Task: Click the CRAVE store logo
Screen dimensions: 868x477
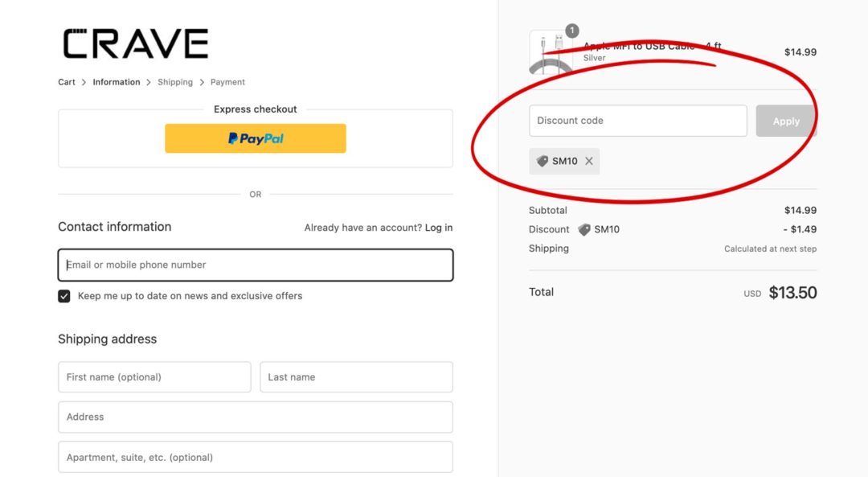Action: [x=133, y=43]
